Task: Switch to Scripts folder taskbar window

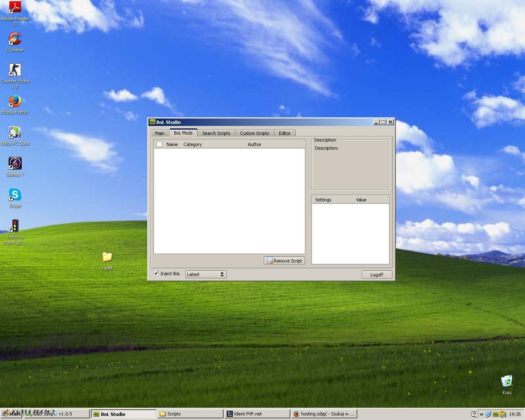Action: pyautogui.click(x=190, y=414)
